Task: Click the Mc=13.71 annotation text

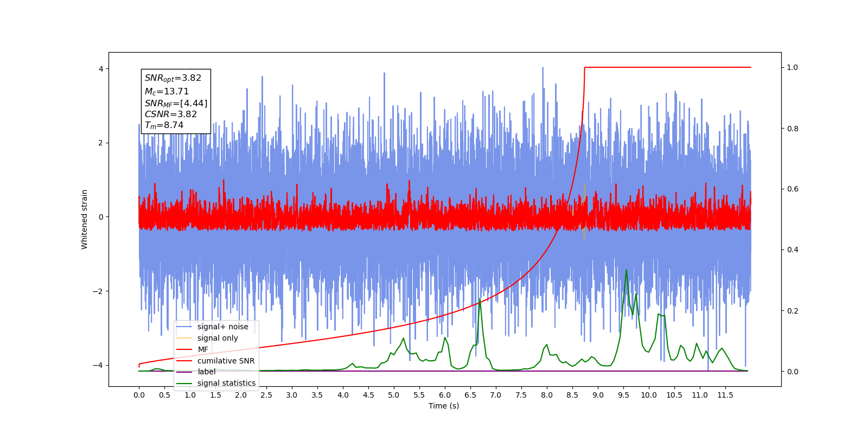Action: pyautogui.click(x=167, y=91)
